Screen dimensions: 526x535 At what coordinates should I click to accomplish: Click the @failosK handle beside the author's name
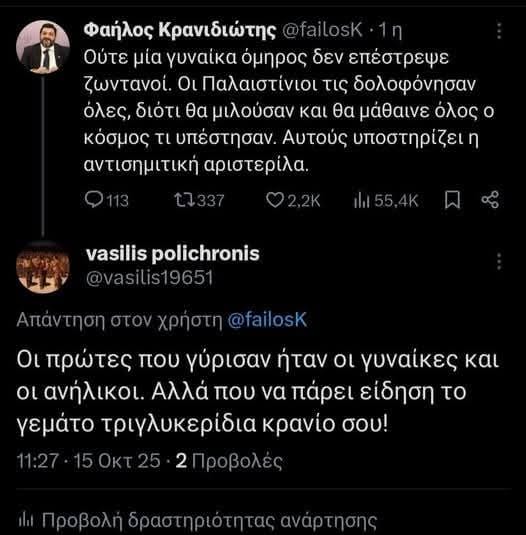tap(322, 30)
